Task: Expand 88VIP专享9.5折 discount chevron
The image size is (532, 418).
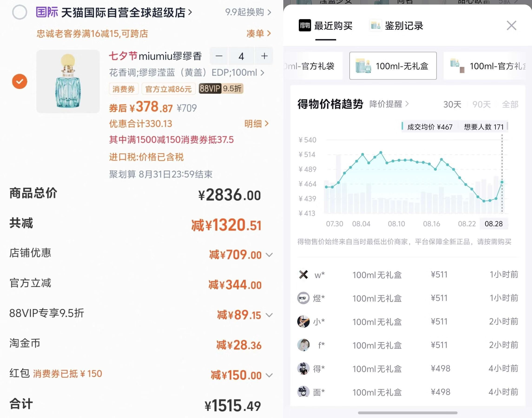Action: pyautogui.click(x=269, y=315)
